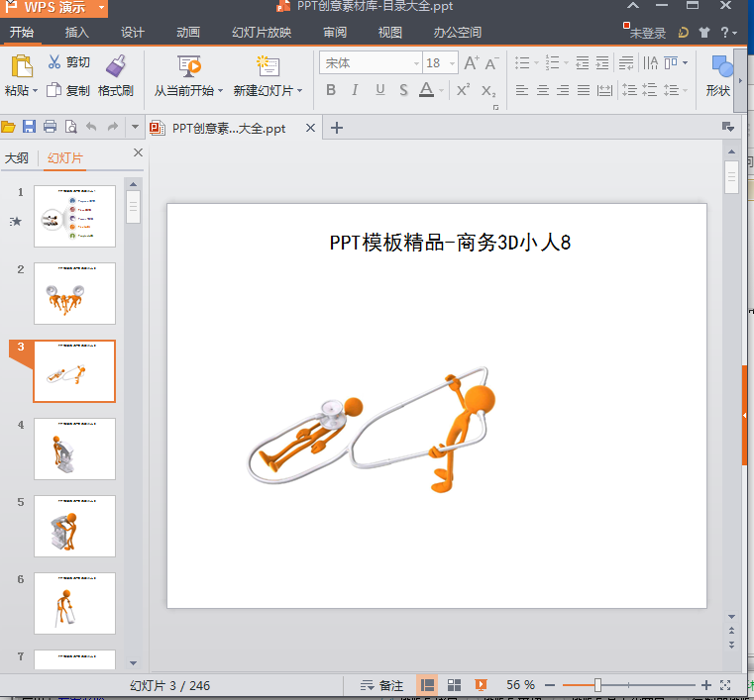754x700 pixels.
Task: Start slideshow from current slide icon
Action: (189, 65)
